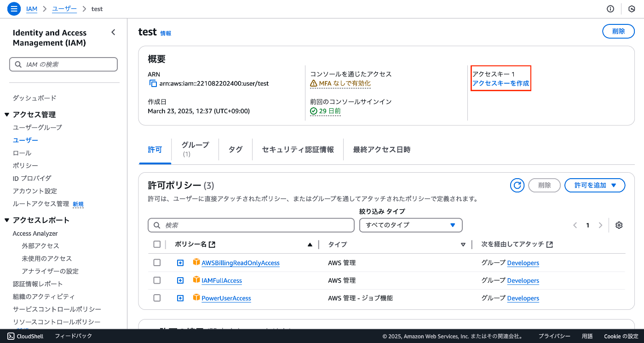Switch to the セキュリティ認証情報 tab

click(298, 150)
